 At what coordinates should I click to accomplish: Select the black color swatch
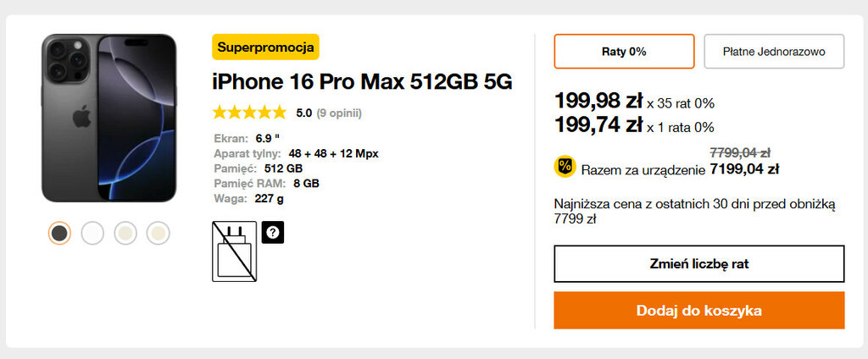point(59,233)
